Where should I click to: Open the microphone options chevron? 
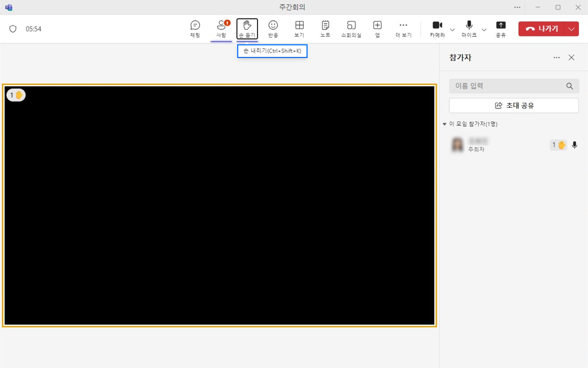pos(484,30)
